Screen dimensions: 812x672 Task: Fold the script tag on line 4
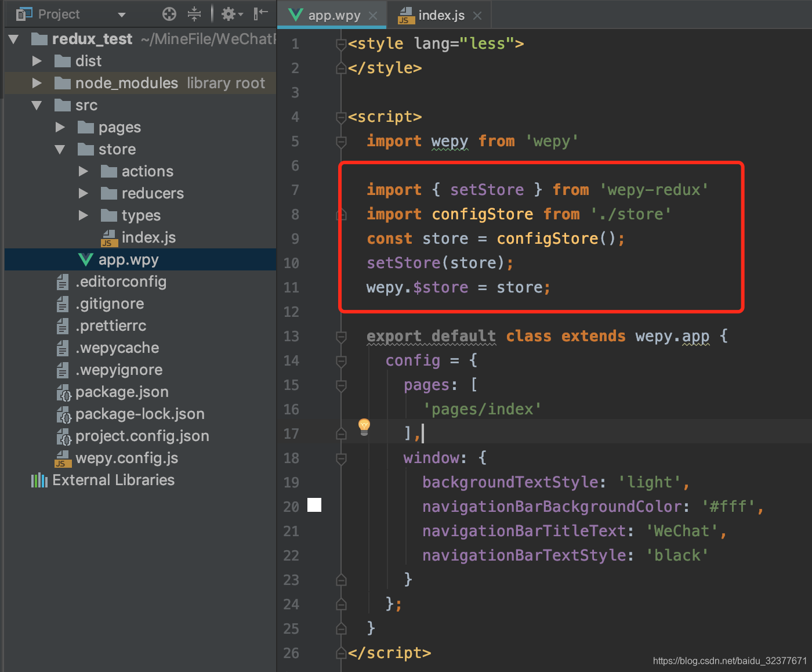tap(342, 117)
